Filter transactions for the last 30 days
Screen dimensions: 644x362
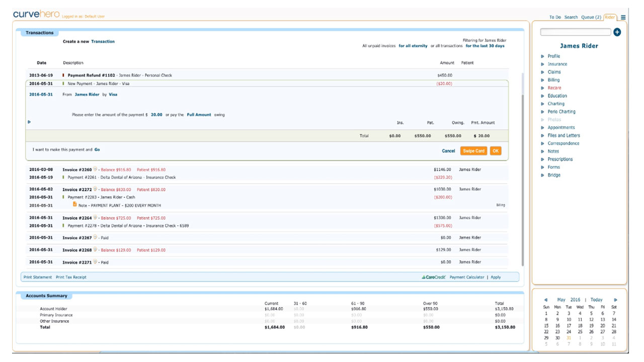[485, 46]
